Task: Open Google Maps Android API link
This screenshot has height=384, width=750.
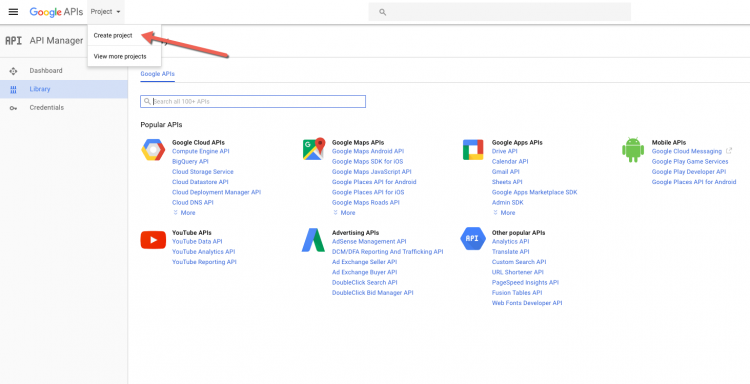Action: (368, 152)
